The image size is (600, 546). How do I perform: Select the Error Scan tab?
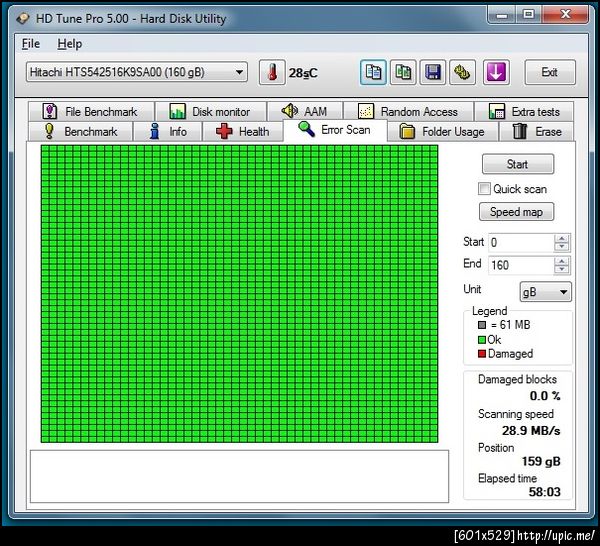point(335,130)
